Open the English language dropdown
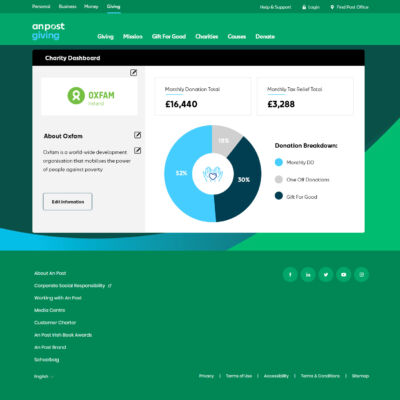This screenshot has width=400, height=400. pos(44,377)
